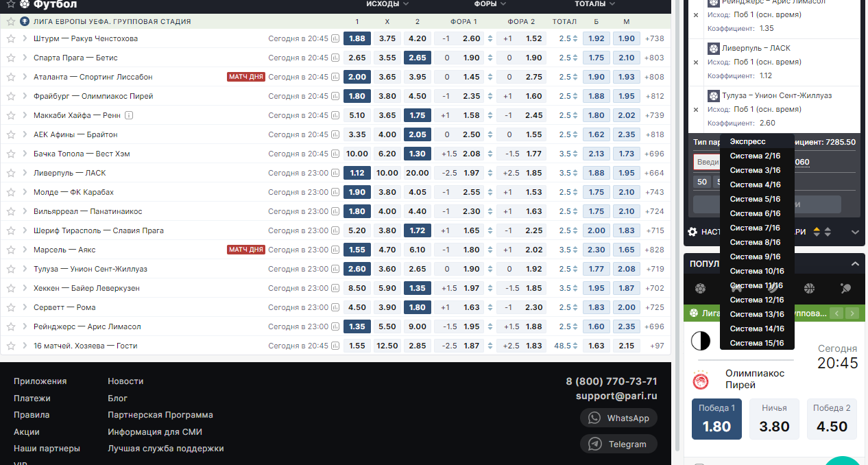Expand bet slip settings chevron

855,232
